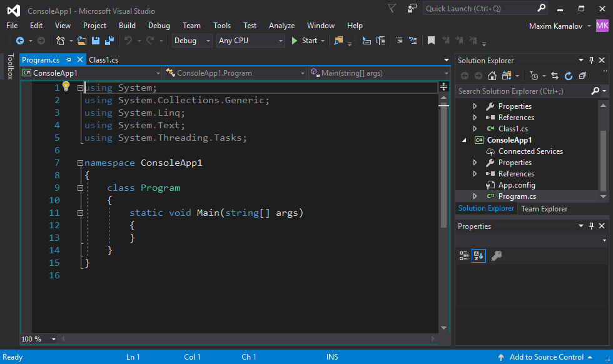Click the Uncomment selected lines icon
Viewport: 613px width, 364px height.
(x=413, y=40)
